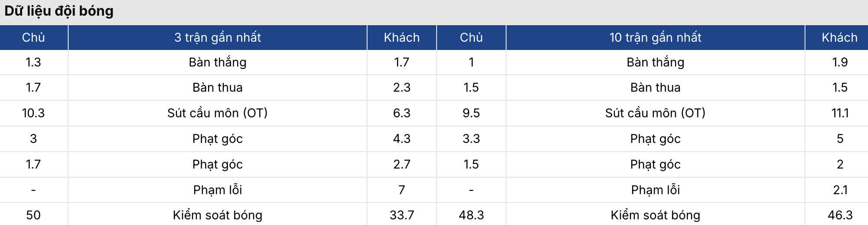Click the home goals value 1.3
This screenshot has width=868, height=225.
pyautogui.click(x=33, y=62)
